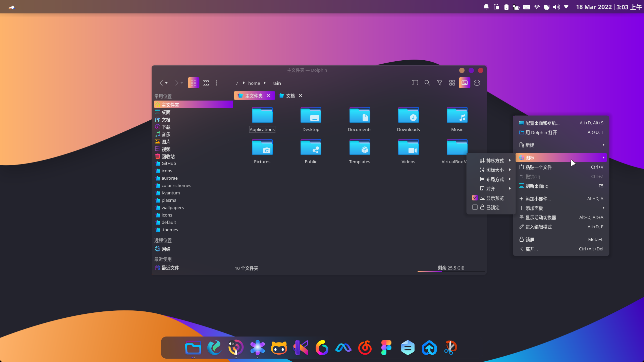Select 下载 in Places sidebar
Viewport: 644px width, 362px height.
[x=194, y=127]
